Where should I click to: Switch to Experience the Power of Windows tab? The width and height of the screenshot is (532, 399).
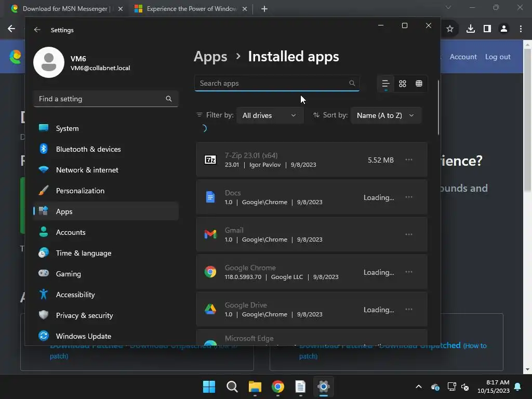191,9
